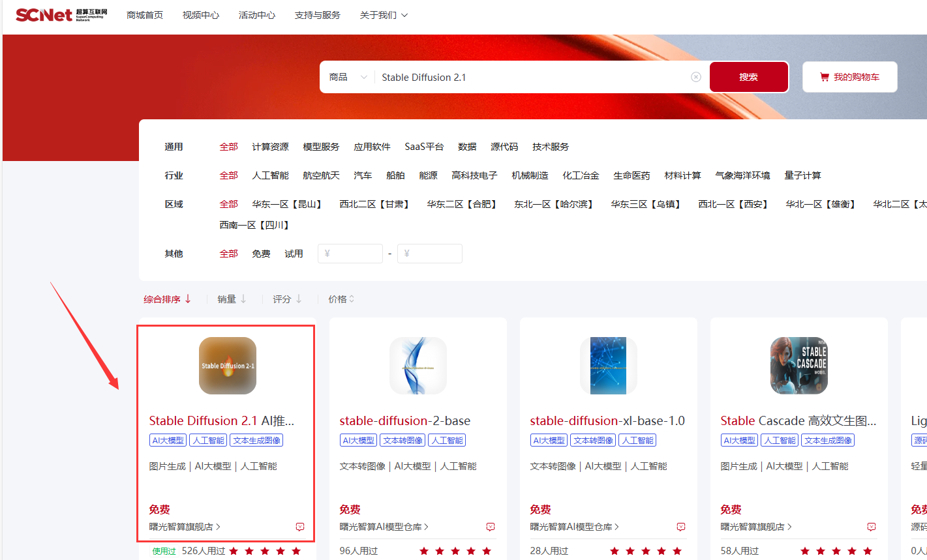
Task: Open the stable-diffusion-2-base title link
Action: pos(405,420)
